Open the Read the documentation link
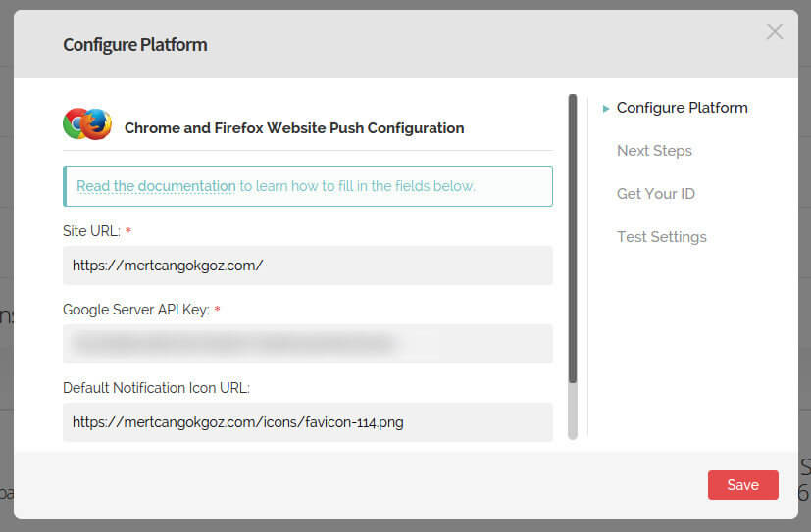Screen dimensions: 811x532 click(156, 186)
